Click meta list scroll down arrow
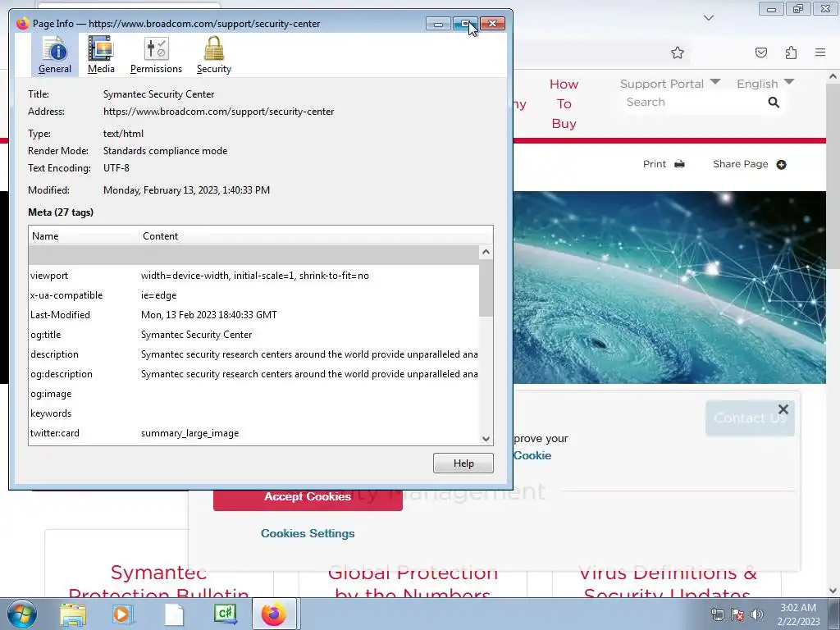This screenshot has width=840, height=630. tap(486, 438)
